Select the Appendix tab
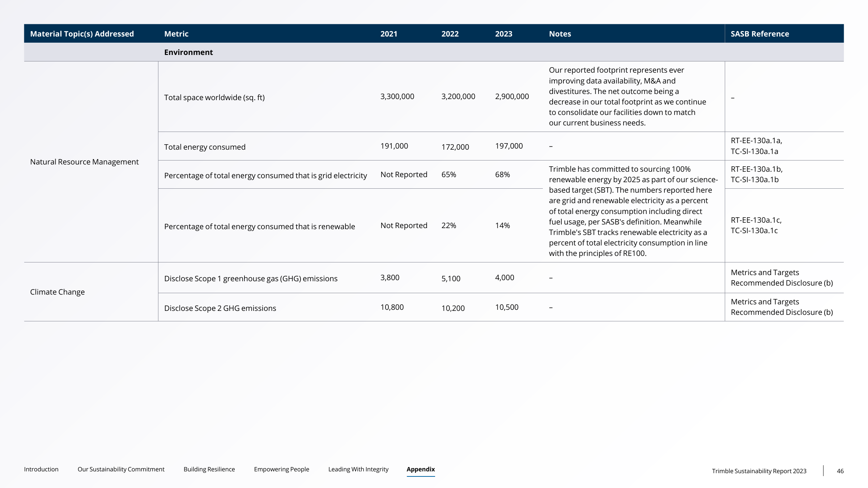 (421, 469)
